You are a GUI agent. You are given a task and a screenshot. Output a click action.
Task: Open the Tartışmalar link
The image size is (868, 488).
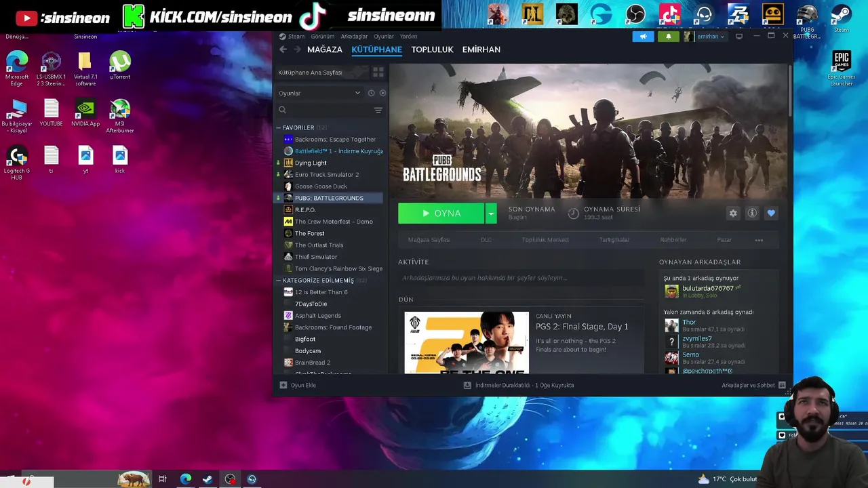click(x=614, y=240)
